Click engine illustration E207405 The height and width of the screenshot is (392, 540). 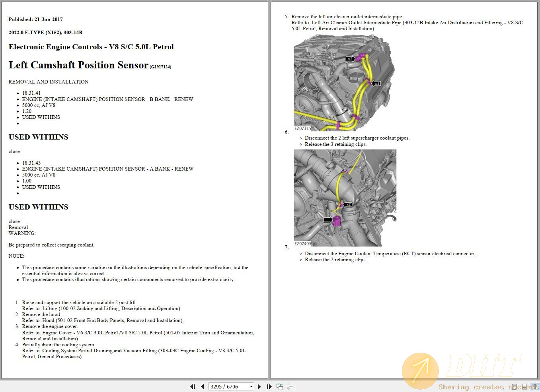(x=345, y=198)
